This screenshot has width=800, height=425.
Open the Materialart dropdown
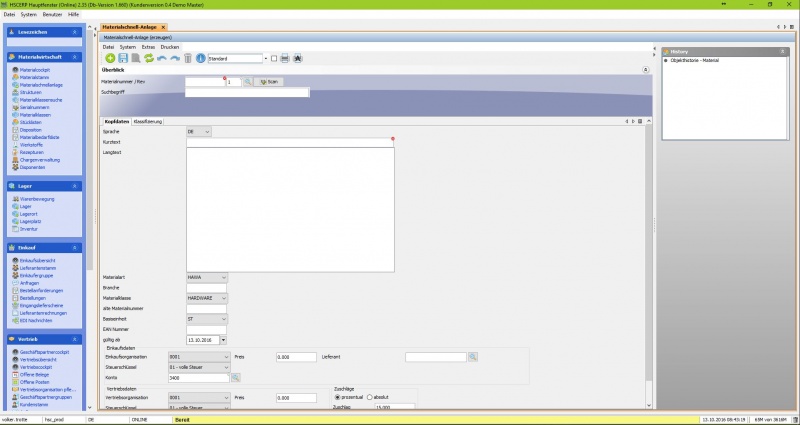(x=224, y=277)
